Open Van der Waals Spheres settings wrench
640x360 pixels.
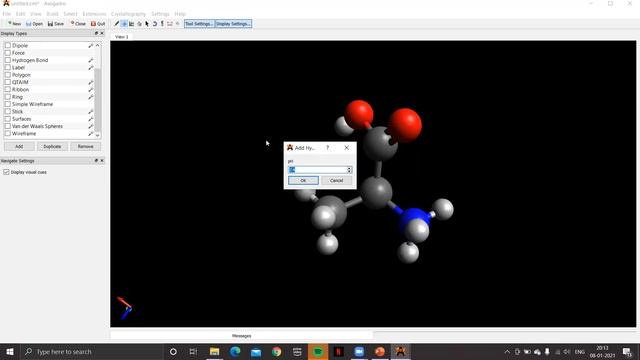(x=91, y=127)
